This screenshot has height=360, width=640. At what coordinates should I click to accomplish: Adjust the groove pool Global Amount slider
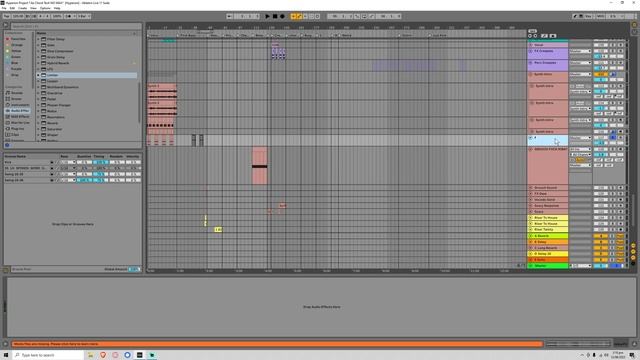[x=134, y=269]
